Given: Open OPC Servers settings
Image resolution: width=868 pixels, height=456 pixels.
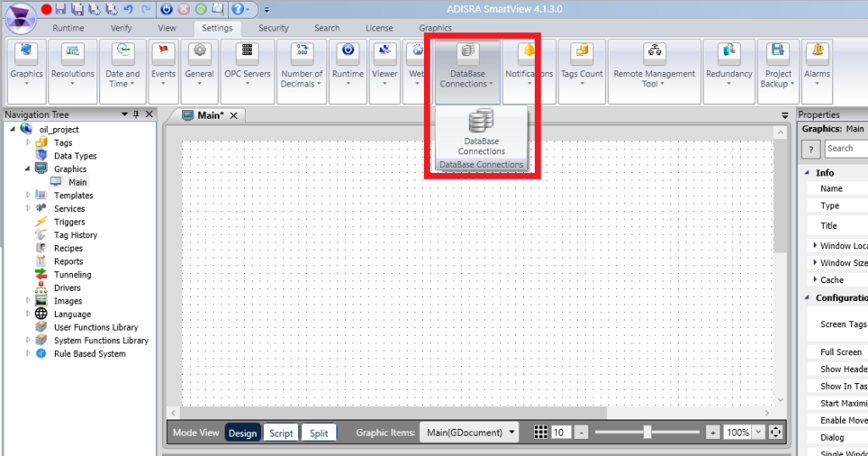Looking at the screenshot, I should click(x=248, y=71).
